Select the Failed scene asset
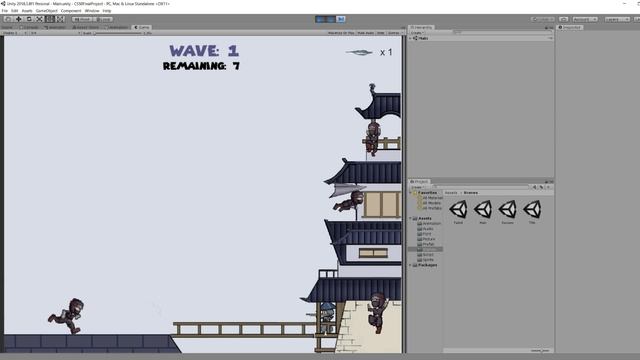 [x=458, y=212]
